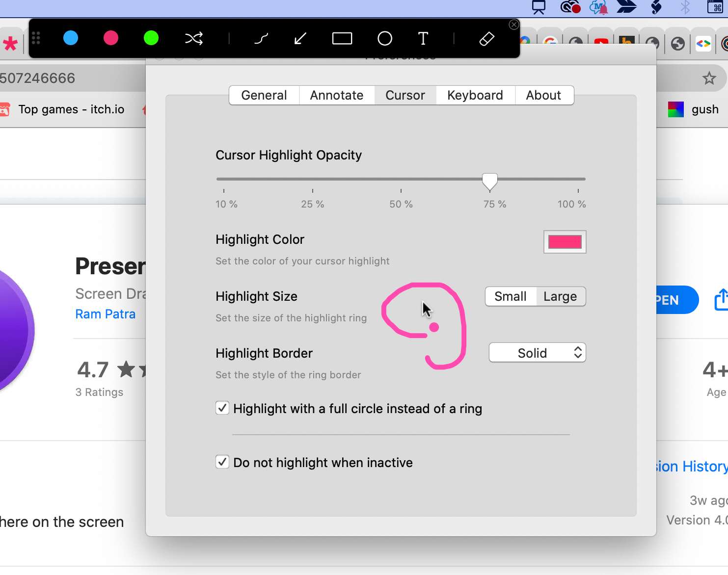Uncheck highlight with a full circle option
The width and height of the screenshot is (728, 575).
tap(222, 408)
